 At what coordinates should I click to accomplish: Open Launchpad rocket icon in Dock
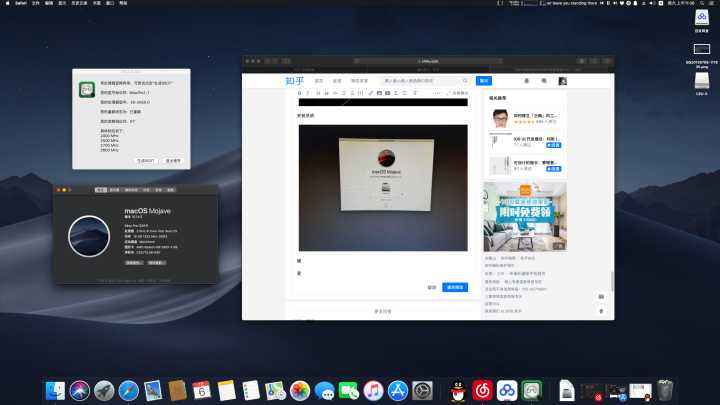[104, 391]
